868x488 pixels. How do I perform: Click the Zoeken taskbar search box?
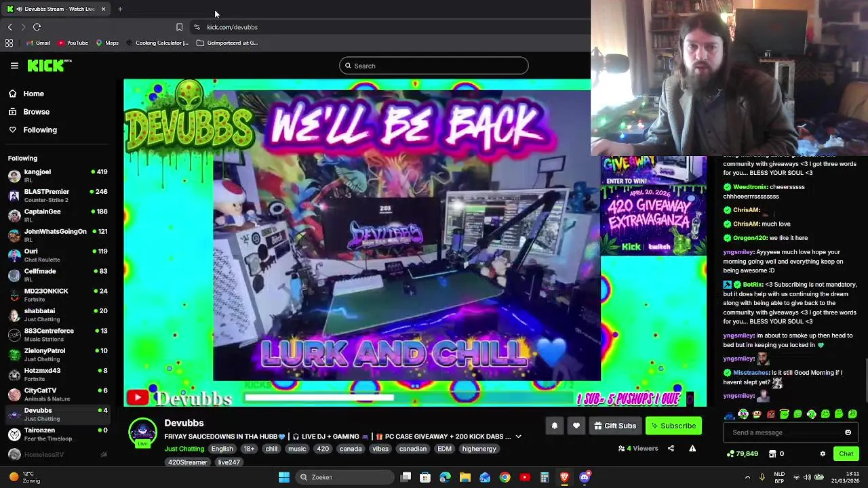tap(344, 477)
